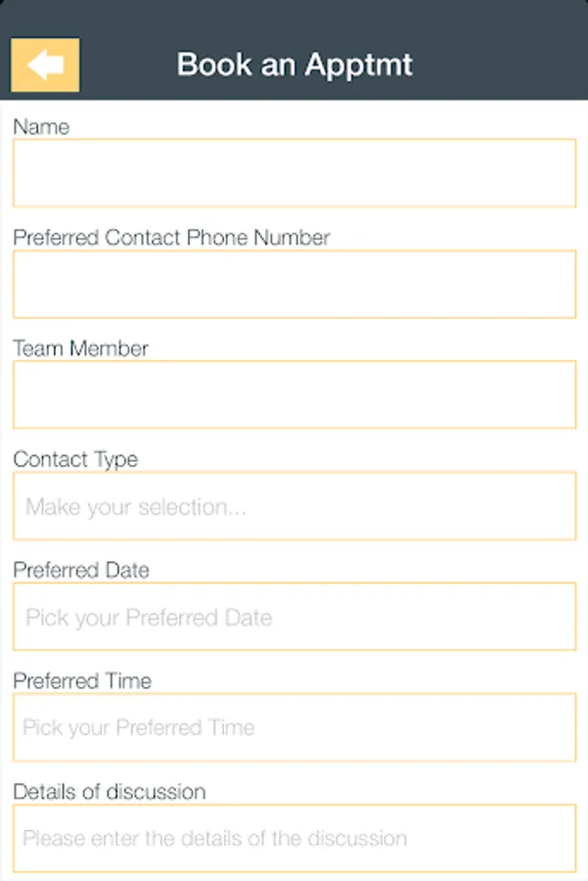Tap the Preferred Contact Phone Number label

pyautogui.click(x=171, y=238)
